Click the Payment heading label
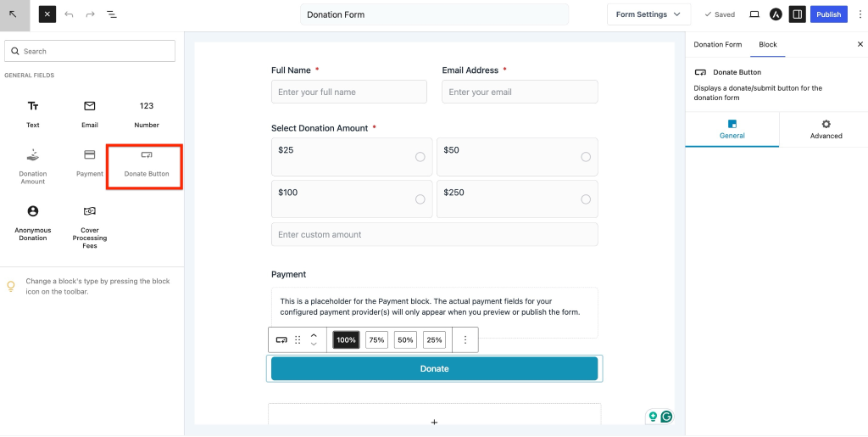Image resolution: width=868 pixels, height=437 pixels. point(288,274)
